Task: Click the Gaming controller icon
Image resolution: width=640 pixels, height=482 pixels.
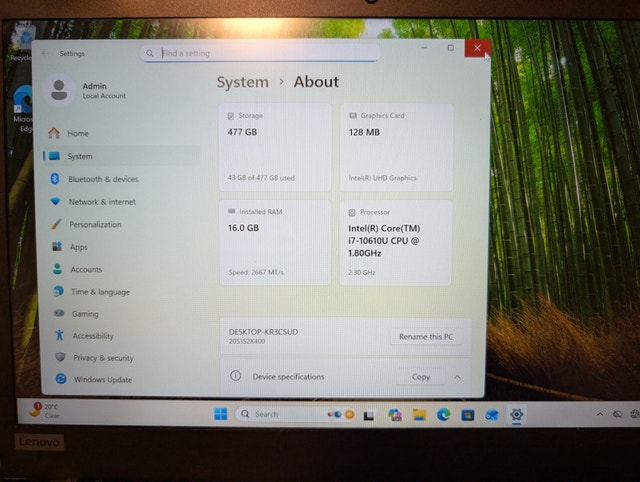Action: click(x=59, y=313)
